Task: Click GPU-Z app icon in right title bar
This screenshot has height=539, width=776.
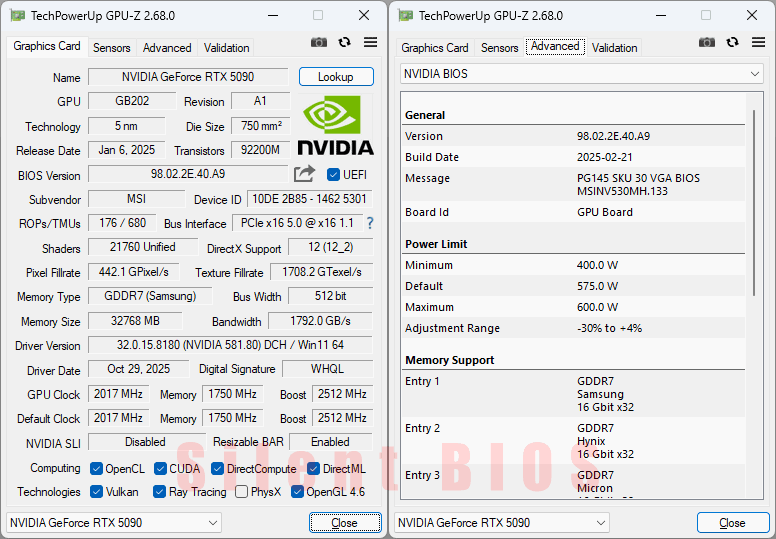Action: pos(405,16)
